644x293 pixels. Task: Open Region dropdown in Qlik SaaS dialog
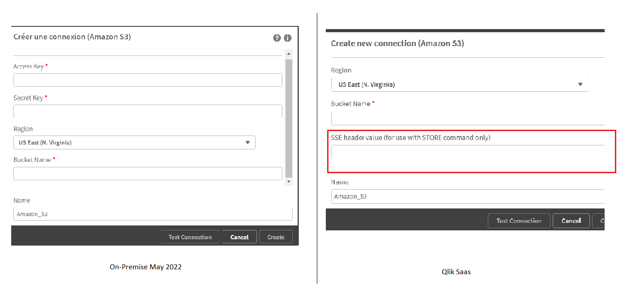(460, 85)
